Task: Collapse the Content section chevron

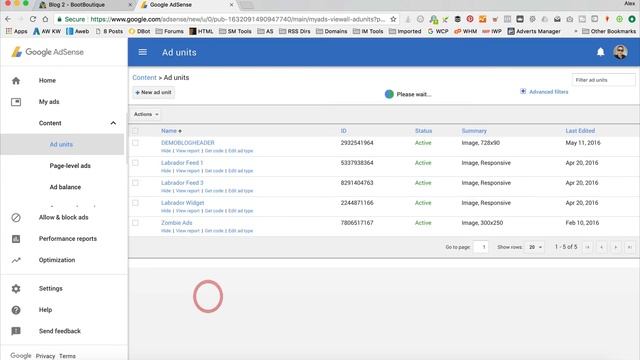Action: point(113,123)
